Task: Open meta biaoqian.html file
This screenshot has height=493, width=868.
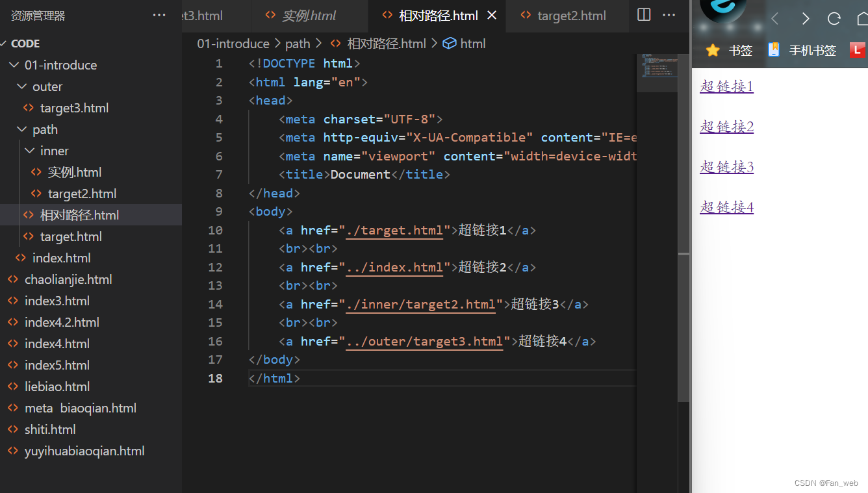Action: (81, 408)
